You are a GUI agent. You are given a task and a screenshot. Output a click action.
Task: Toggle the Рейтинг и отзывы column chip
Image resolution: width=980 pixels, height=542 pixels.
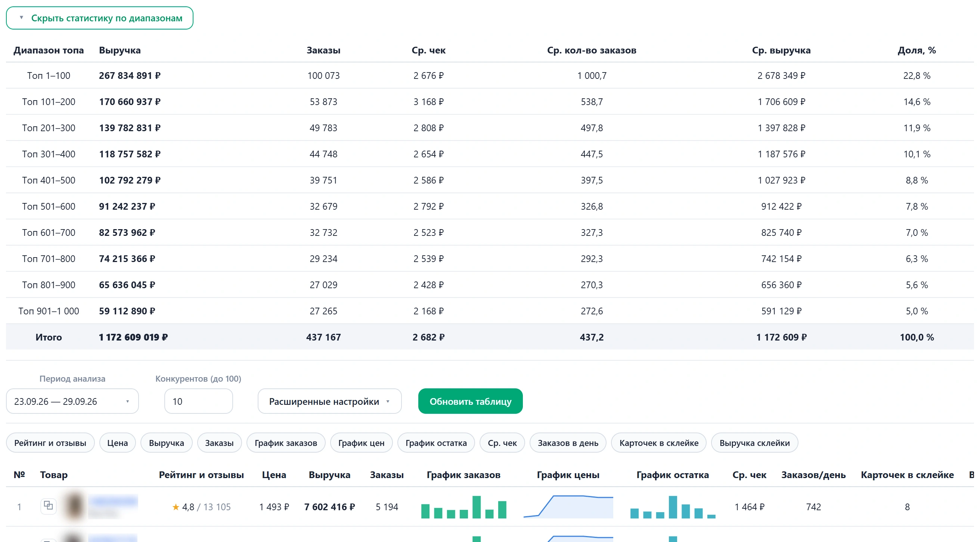coord(50,443)
